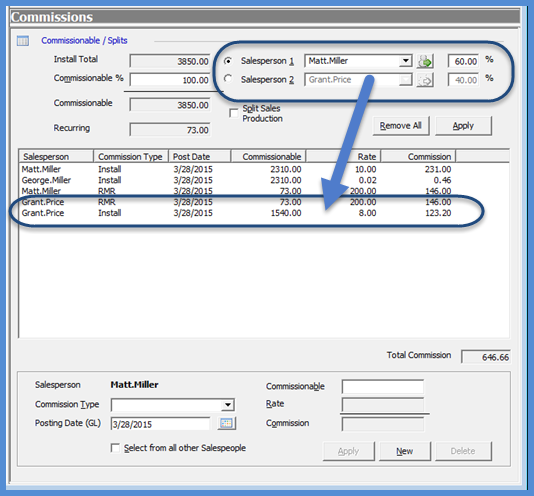Enable the Split Sales Production checkbox

click(x=234, y=113)
